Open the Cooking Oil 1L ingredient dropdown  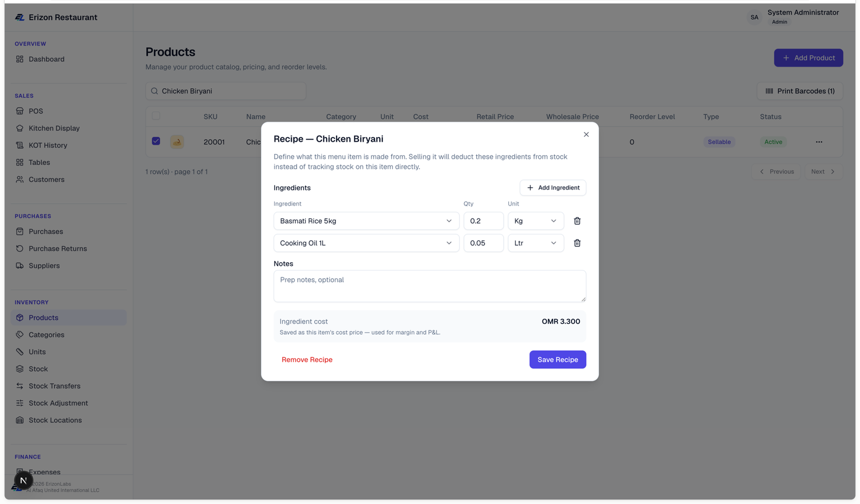click(367, 243)
